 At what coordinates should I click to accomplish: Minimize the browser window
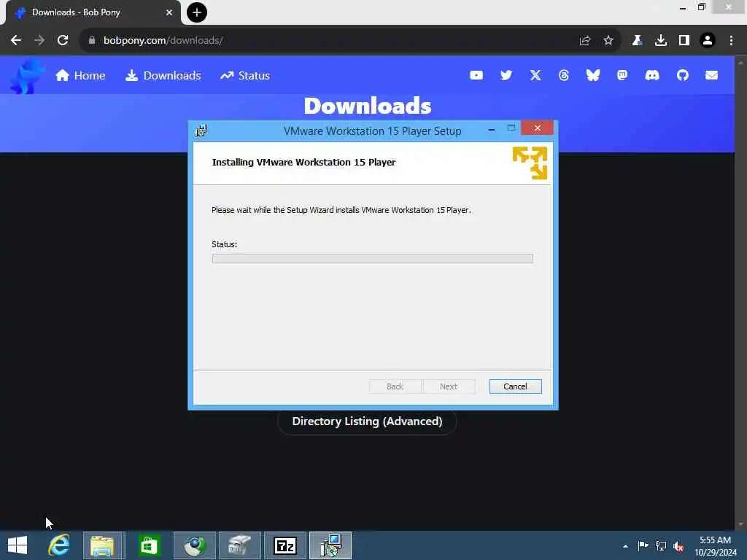683,8
